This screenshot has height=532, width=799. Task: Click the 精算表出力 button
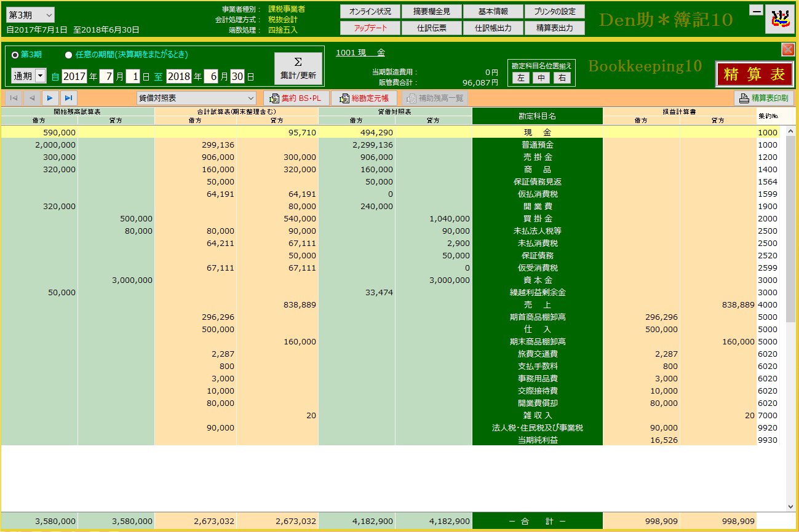554,28
